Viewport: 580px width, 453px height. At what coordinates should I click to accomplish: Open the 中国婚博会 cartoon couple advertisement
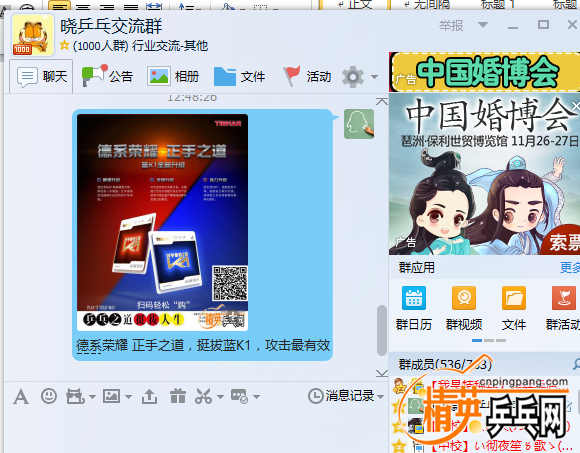point(485,174)
